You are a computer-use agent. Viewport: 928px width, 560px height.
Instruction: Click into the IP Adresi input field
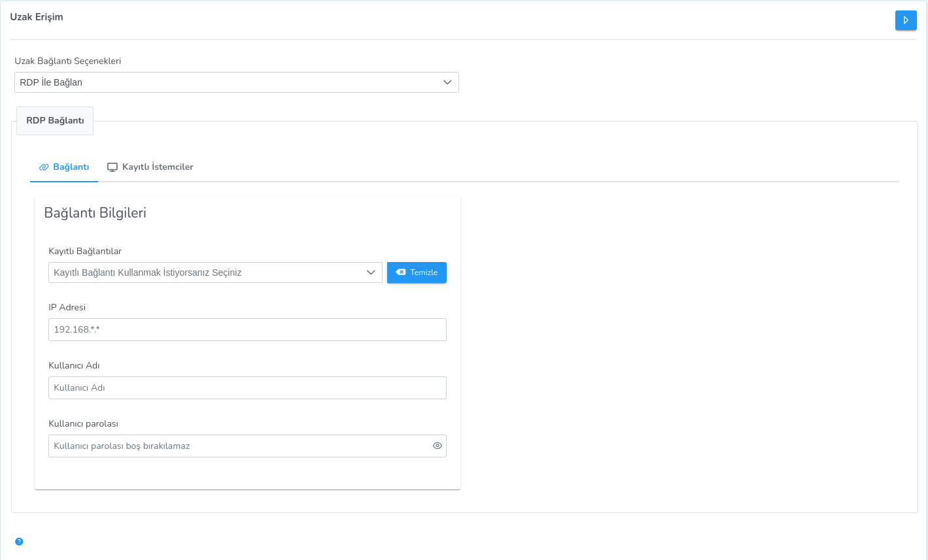pos(247,330)
